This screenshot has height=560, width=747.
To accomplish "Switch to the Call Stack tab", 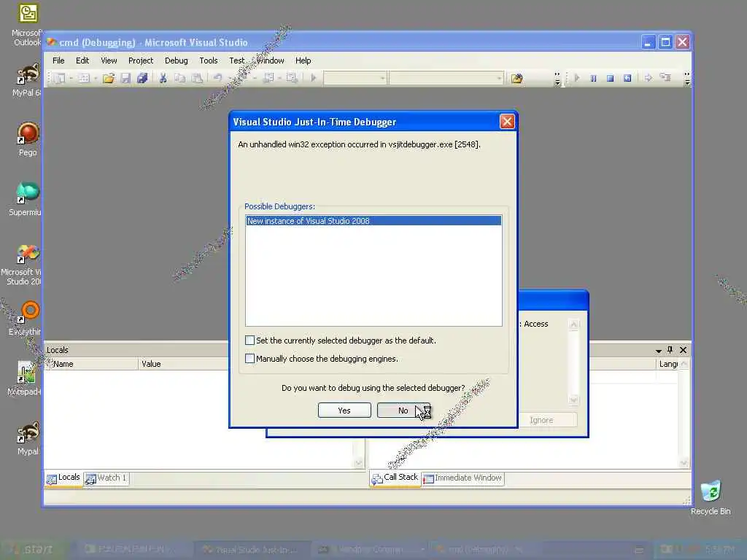I will [395, 478].
